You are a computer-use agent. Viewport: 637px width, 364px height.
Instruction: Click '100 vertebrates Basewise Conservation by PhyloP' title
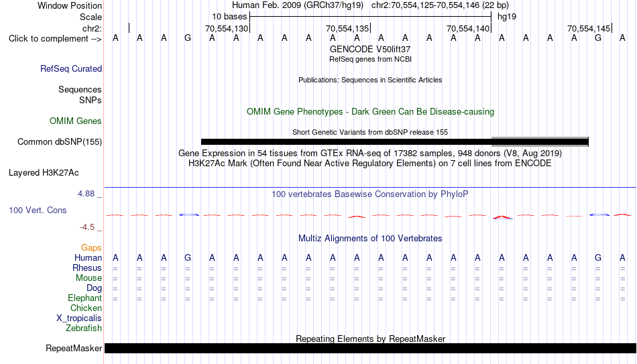(370, 194)
